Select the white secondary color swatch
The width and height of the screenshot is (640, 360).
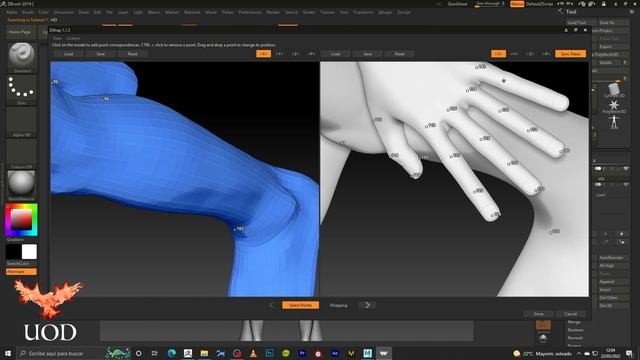(29, 252)
